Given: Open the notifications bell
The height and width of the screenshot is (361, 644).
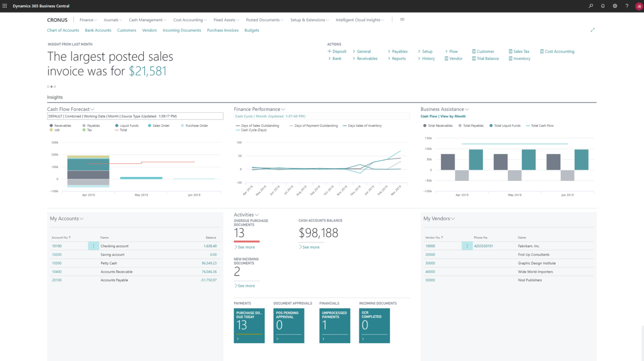Looking at the screenshot, I should (603, 6).
